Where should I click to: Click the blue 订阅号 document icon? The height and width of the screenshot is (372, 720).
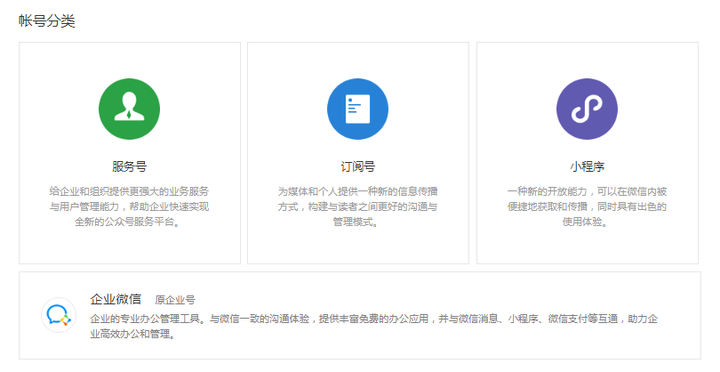pos(358,109)
